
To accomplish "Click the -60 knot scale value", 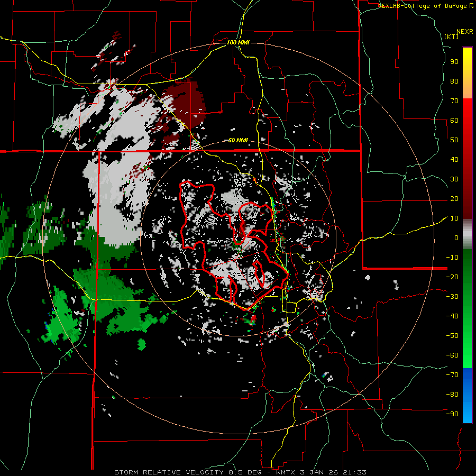I will [x=452, y=355].
